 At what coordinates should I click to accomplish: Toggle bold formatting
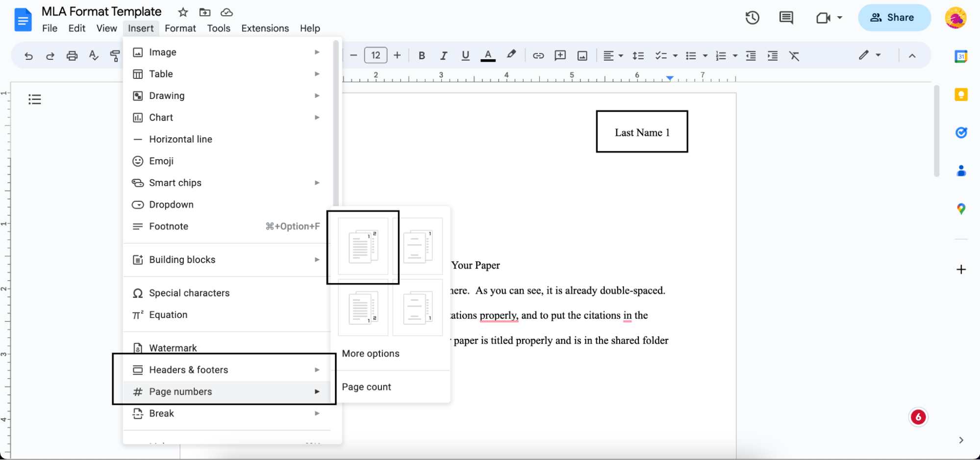point(421,55)
